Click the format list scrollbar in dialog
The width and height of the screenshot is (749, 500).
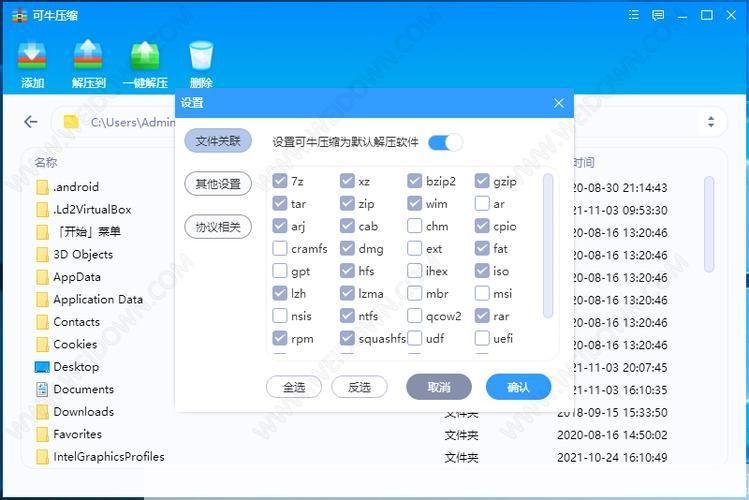548,245
